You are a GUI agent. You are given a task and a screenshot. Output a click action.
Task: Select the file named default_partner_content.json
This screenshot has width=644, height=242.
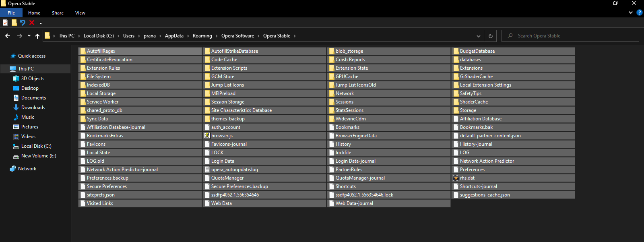pos(513,136)
